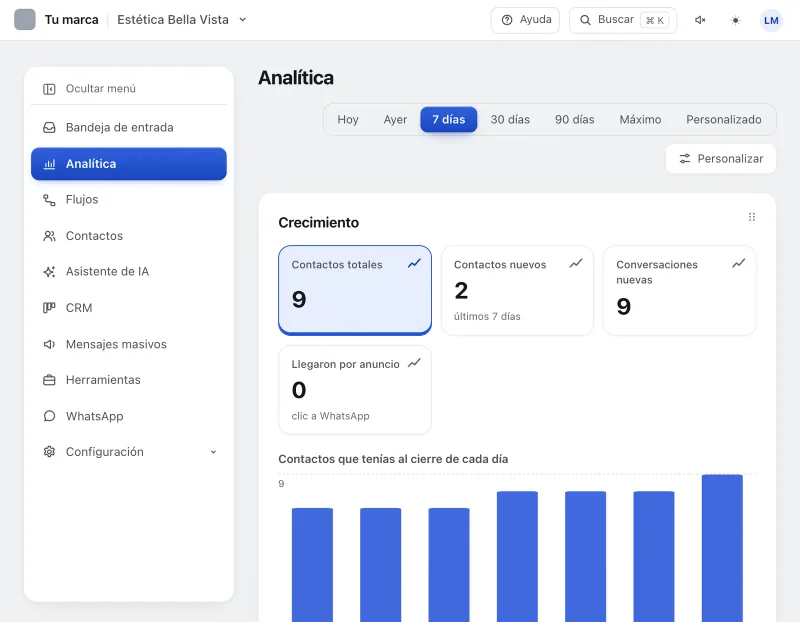Click the Analítica page title
The image size is (800, 622).
click(x=296, y=78)
